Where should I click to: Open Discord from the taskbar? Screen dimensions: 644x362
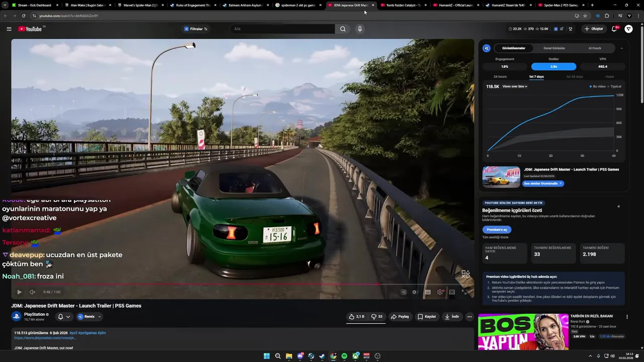[x=300, y=356]
